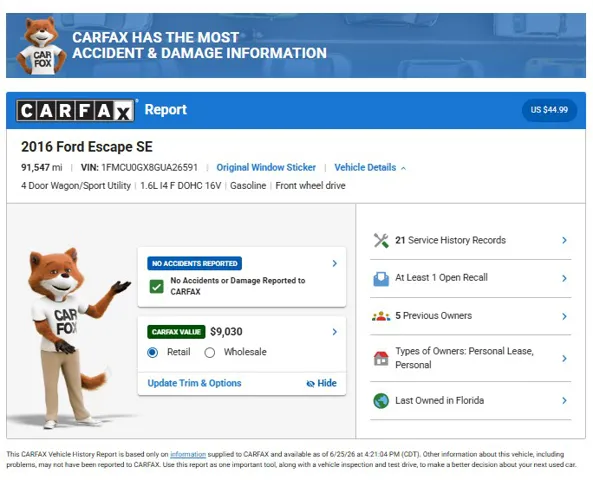
Task: Click the 2016 Ford Escape SE title
Action: tap(87, 147)
